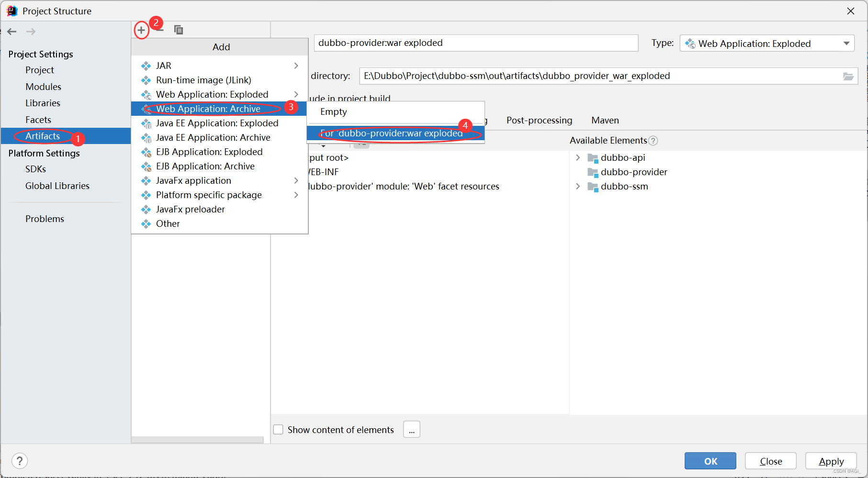Select Empty from the archive menu
Screen dimensions: 868x478
(333, 111)
